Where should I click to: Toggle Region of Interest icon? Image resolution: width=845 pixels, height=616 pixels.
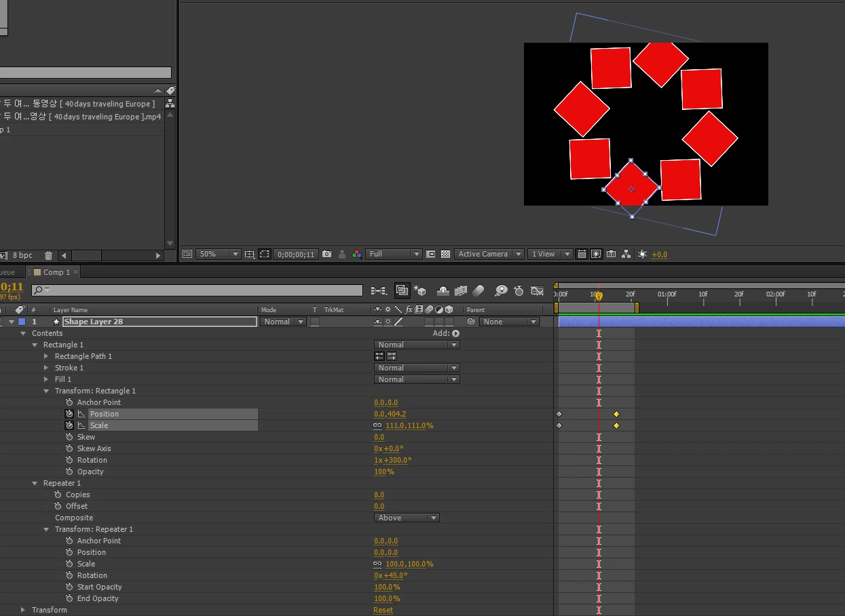pos(430,254)
